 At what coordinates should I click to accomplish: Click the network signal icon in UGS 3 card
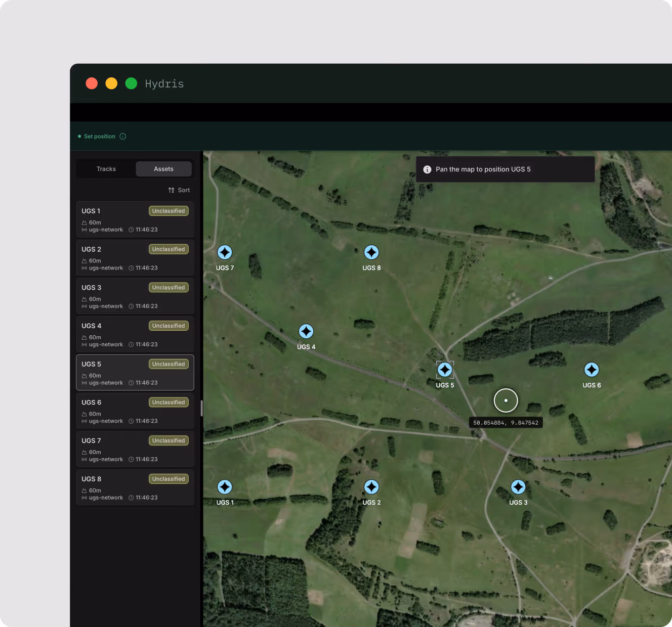[84, 306]
